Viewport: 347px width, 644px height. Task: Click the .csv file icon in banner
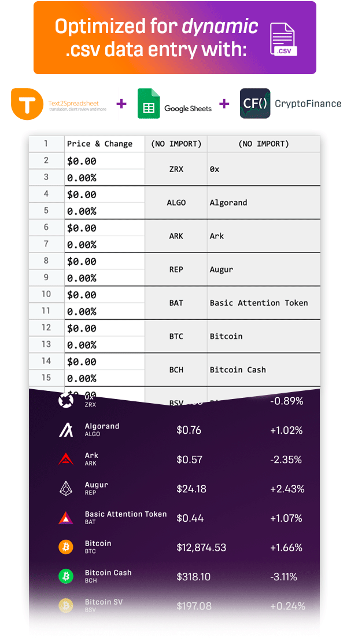click(x=283, y=39)
